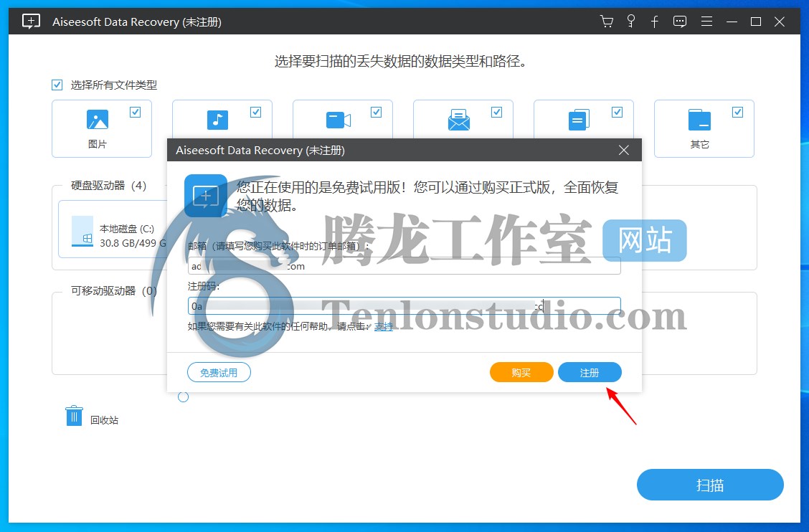This screenshot has width=809, height=532.
Task: Click the key register icon in title bar
Action: click(x=630, y=22)
